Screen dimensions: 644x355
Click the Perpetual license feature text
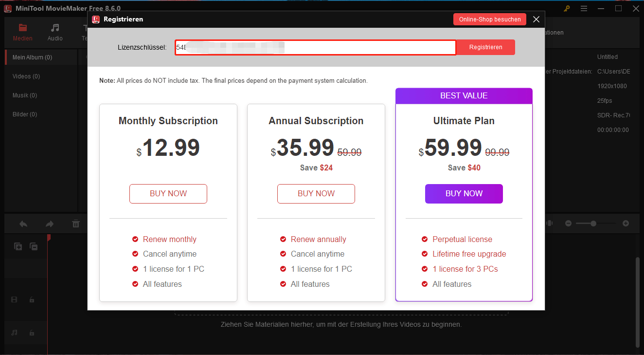tap(463, 239)
